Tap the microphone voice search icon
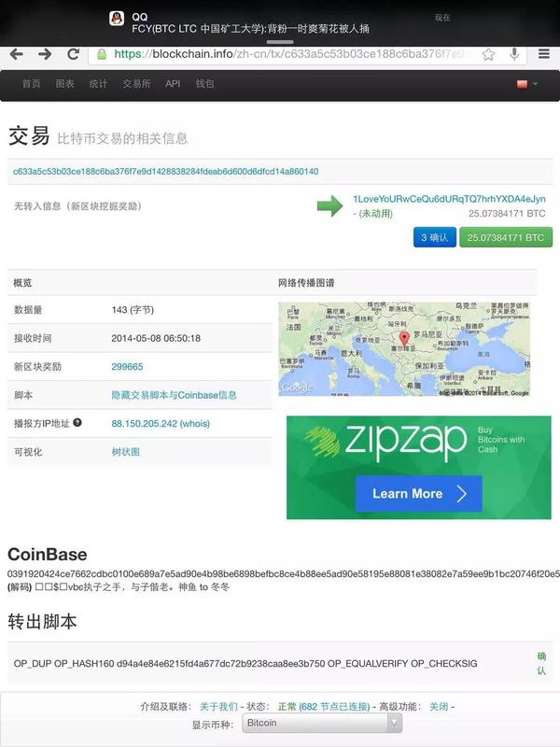Screen dimensions: 560x747 [514, 54]
